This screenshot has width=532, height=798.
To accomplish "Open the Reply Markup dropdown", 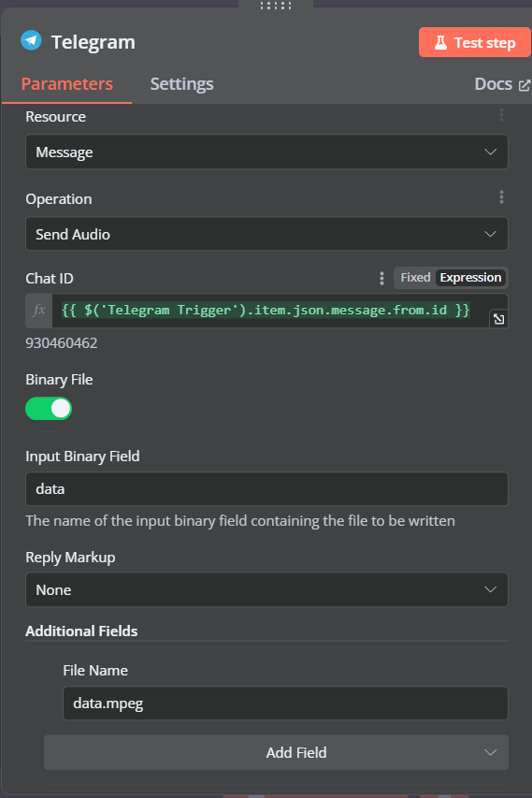I will (x=266, y=590).
